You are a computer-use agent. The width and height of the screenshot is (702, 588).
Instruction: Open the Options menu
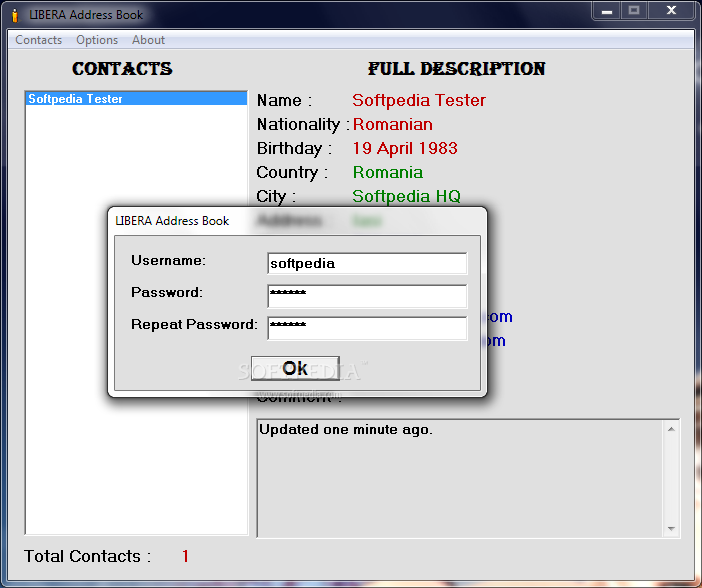click(97, 40)
